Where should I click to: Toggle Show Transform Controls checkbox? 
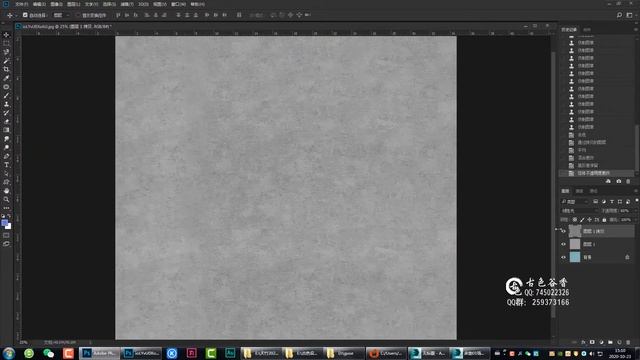(x=78, y=15)
